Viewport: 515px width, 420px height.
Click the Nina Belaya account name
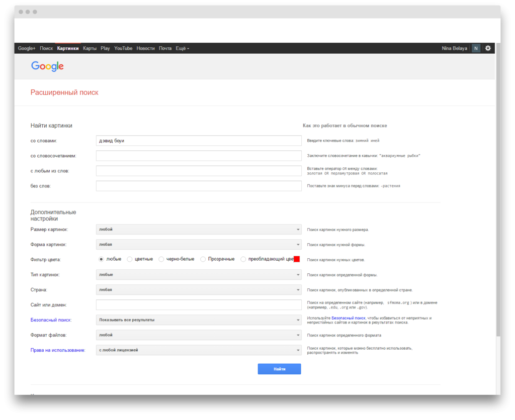pos(454,48)
